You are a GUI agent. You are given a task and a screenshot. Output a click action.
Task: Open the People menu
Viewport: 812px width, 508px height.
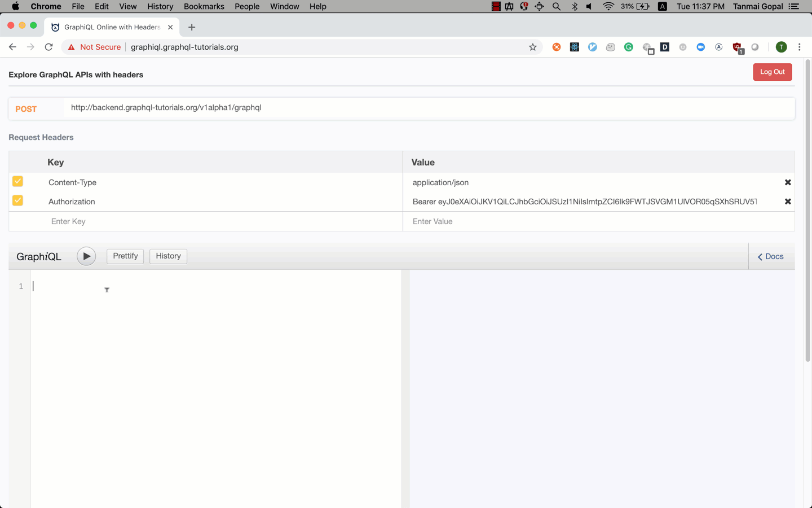click(247, 6)
